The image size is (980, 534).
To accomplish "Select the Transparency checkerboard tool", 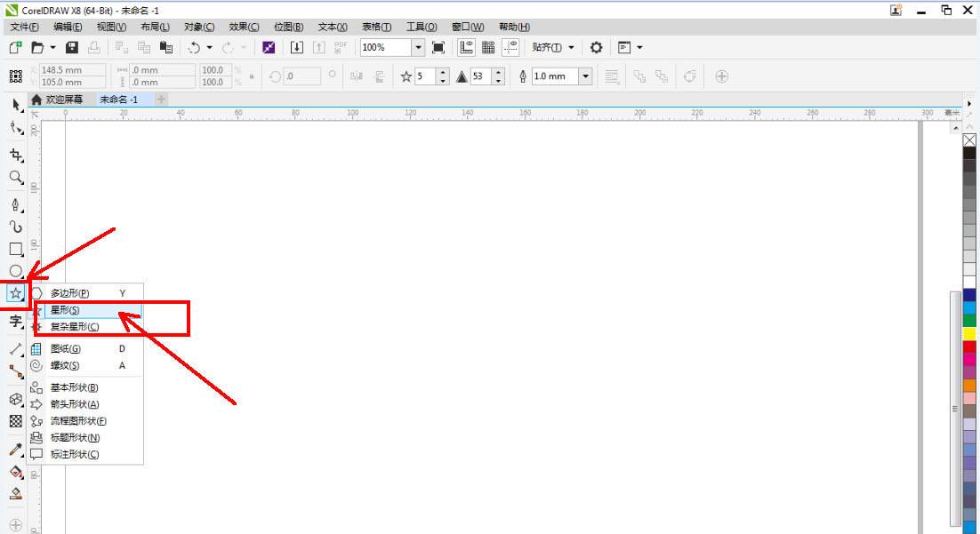I will point(15,421).
